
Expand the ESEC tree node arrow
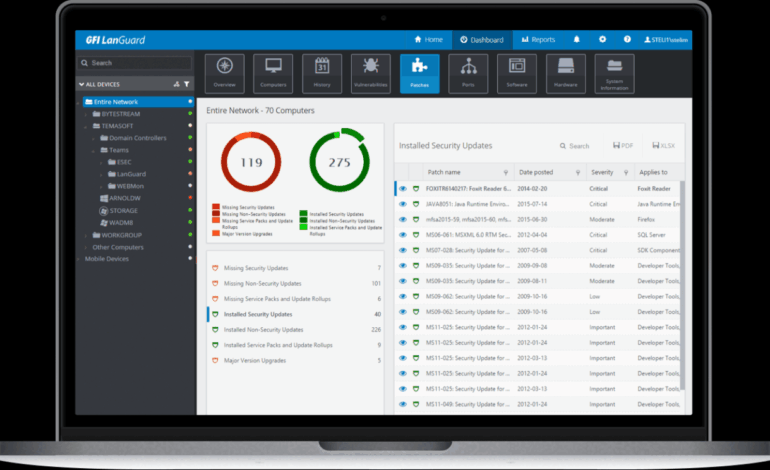click(x=101, y=162)
